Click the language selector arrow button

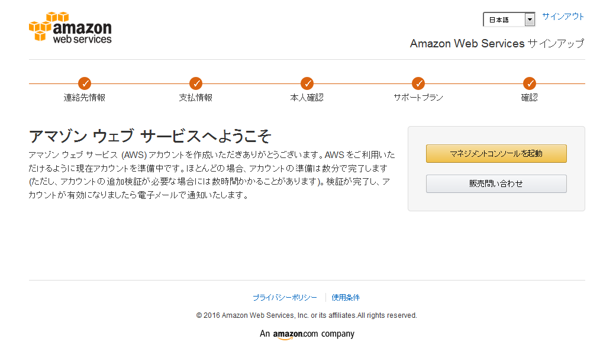pyautogui.click(x=530, y=20)
